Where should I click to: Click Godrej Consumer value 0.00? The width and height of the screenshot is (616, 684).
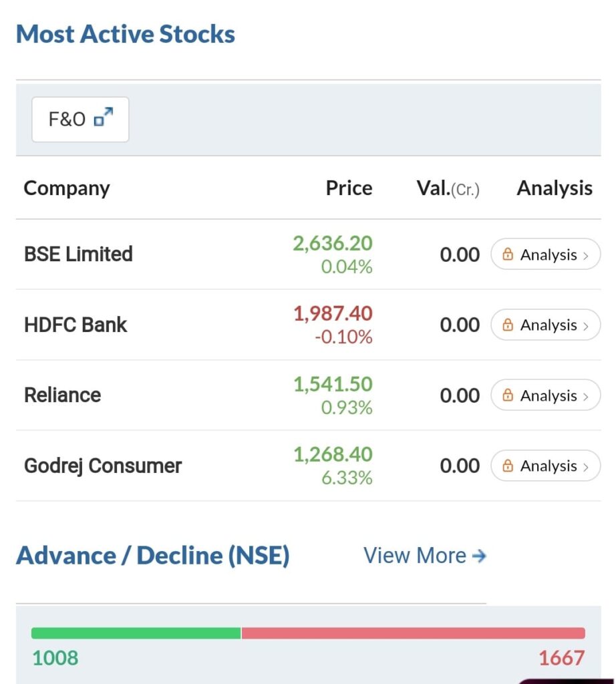pyautogui.click(x=460, y=466)
